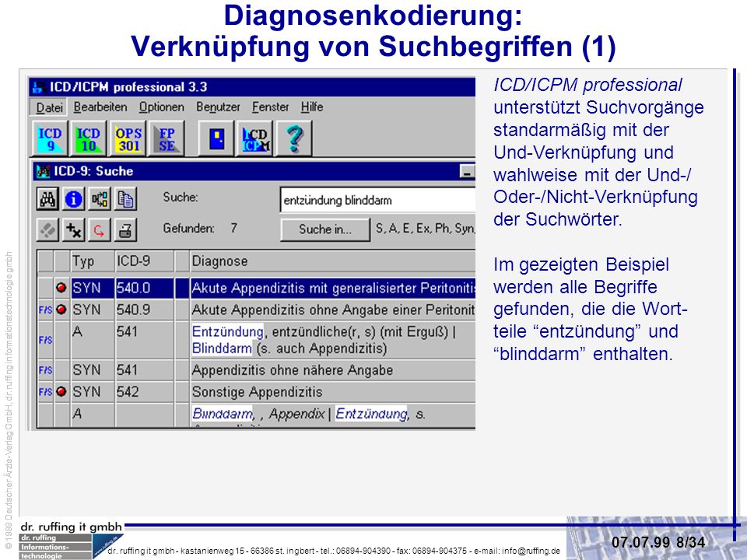Click the red dot in the 540.9 row
Viewport: 747px width, 560px height.
coord(61,310)
